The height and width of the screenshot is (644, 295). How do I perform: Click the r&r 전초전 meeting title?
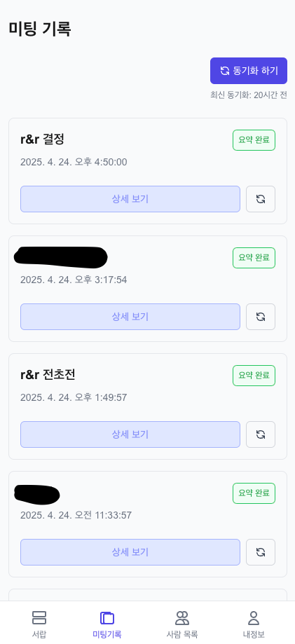point(48,375)
